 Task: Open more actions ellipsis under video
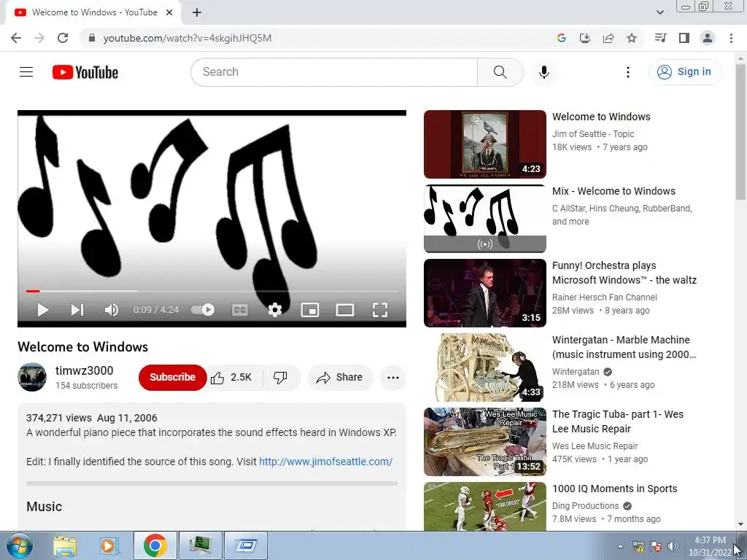(393, 378)
